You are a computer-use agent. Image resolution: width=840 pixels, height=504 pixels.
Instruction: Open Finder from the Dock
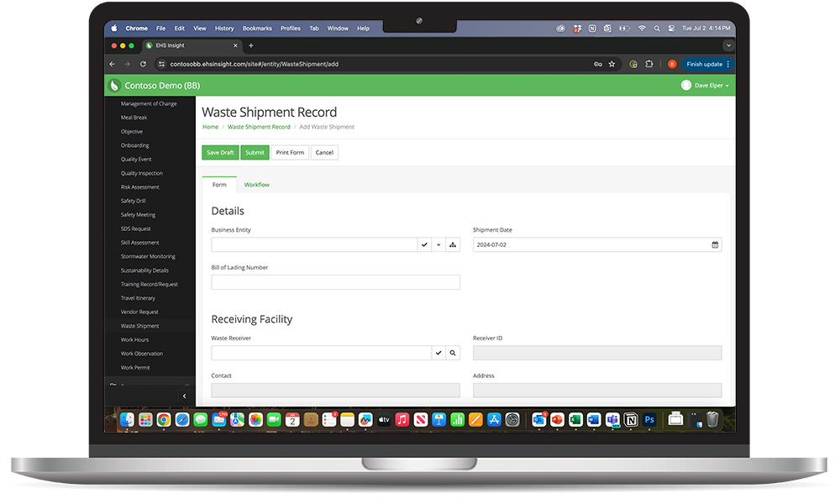click(x=127, y=420)
